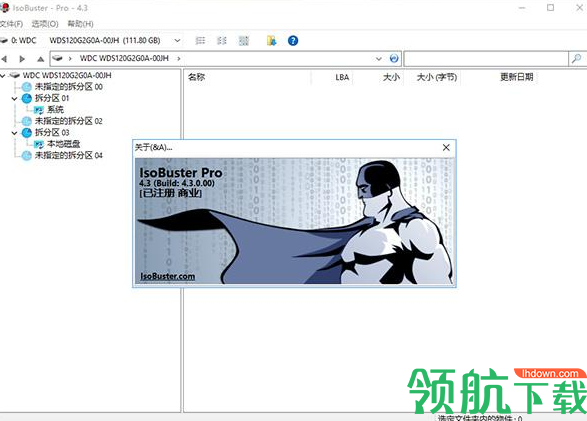
Task: Close the 关于 dialog
Action: pyautogui.click(x=446, y=147)
